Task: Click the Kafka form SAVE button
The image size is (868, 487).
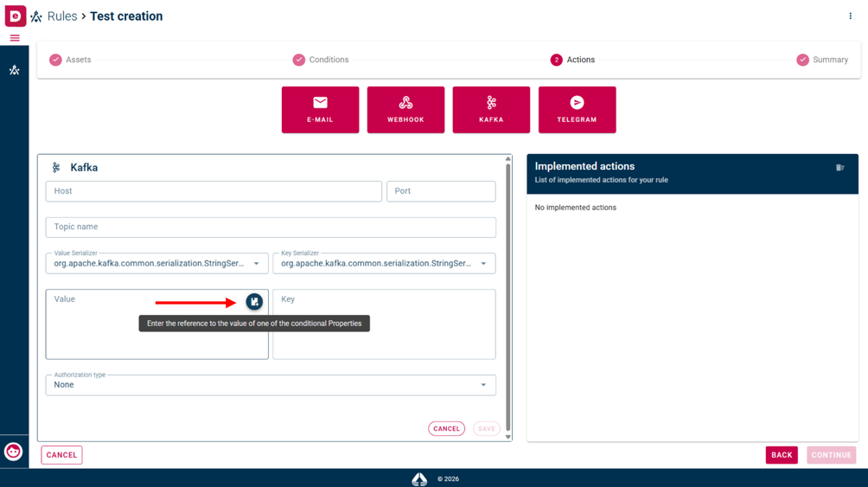Action: [487, 428]
